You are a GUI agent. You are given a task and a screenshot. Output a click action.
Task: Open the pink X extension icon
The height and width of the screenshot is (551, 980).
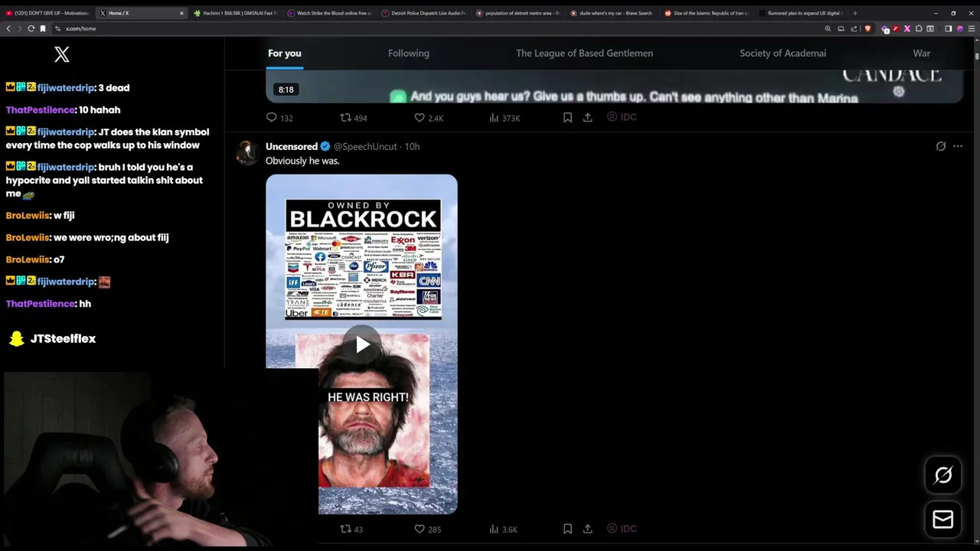(907, 28)
